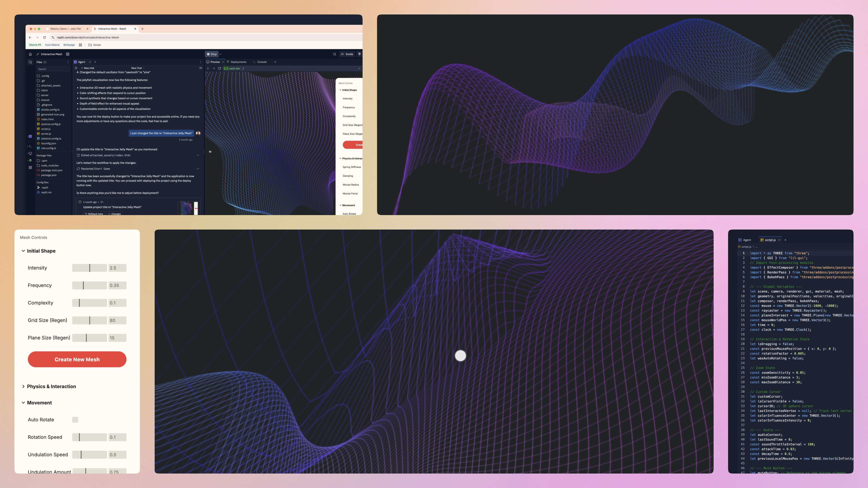Open all tools grid icon in left sidebar

point(30,167)
